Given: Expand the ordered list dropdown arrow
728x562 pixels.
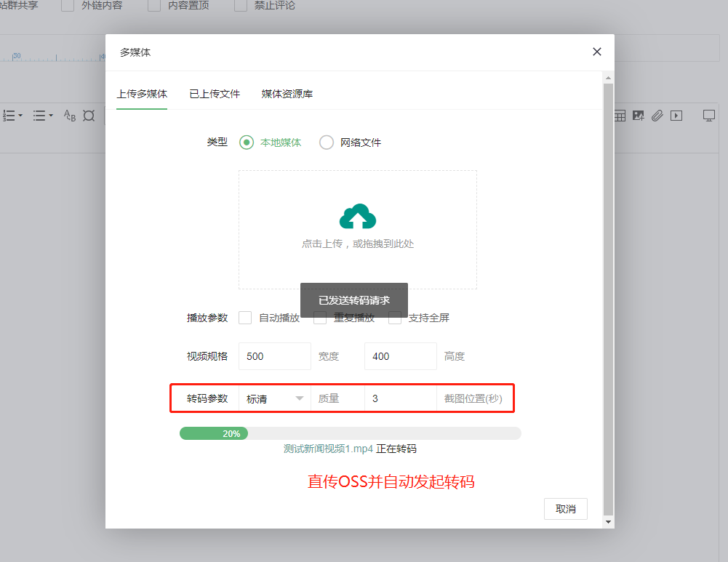Looking at the screenshot, I should (20, 116).
